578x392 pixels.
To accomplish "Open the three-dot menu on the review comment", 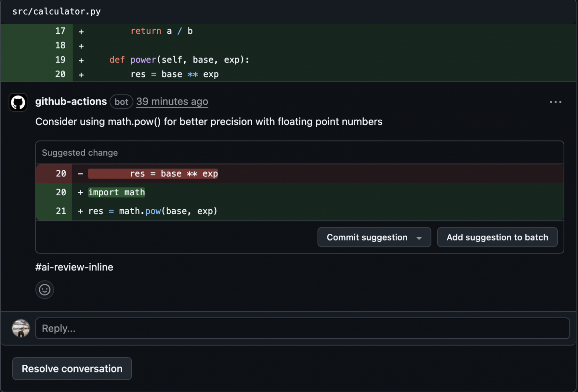I will [x=555, y=102].
